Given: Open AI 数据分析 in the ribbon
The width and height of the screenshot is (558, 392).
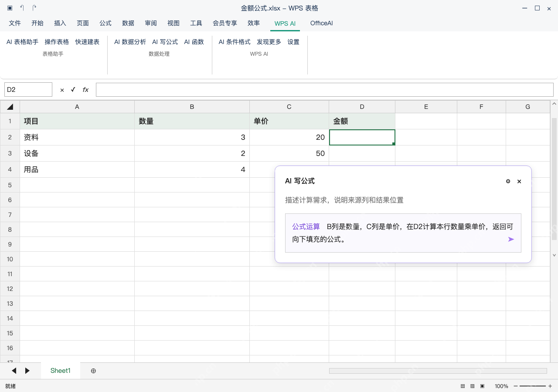Looking at the screenshot, I should 130,42.
